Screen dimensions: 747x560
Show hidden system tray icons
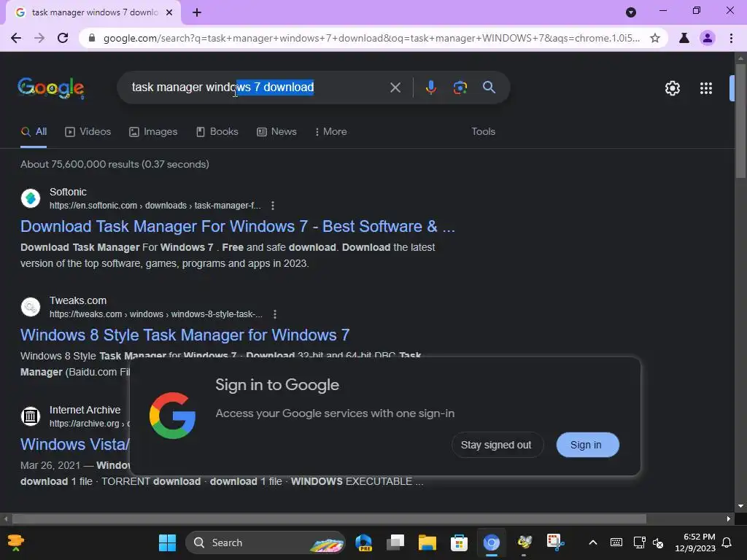click(x=593, y=542)
